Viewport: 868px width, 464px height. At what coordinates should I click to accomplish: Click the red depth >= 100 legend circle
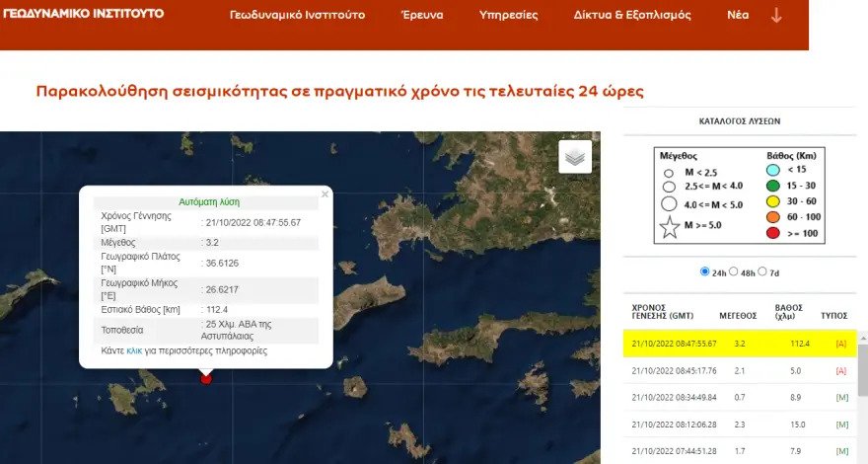click(x=772, y=233)
